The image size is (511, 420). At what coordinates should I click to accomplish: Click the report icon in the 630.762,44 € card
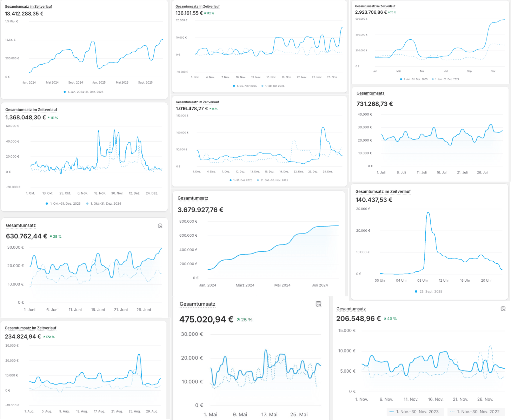(x=160, y=226)
